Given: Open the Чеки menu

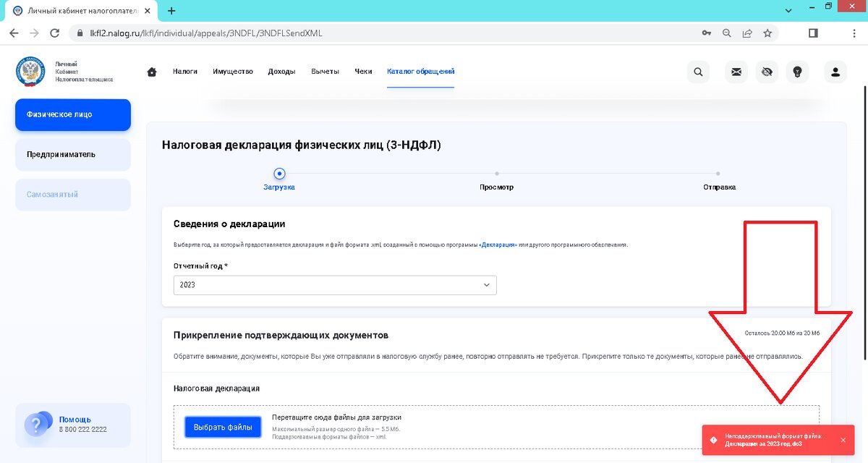Looking at the screenshot, I should click(x=364, y=72).
